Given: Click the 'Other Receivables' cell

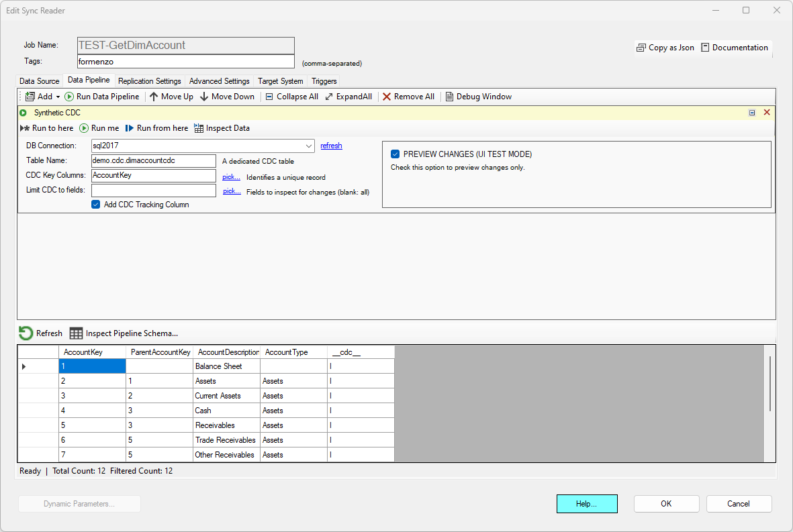Looking at the screenshot, I should 226,455.
